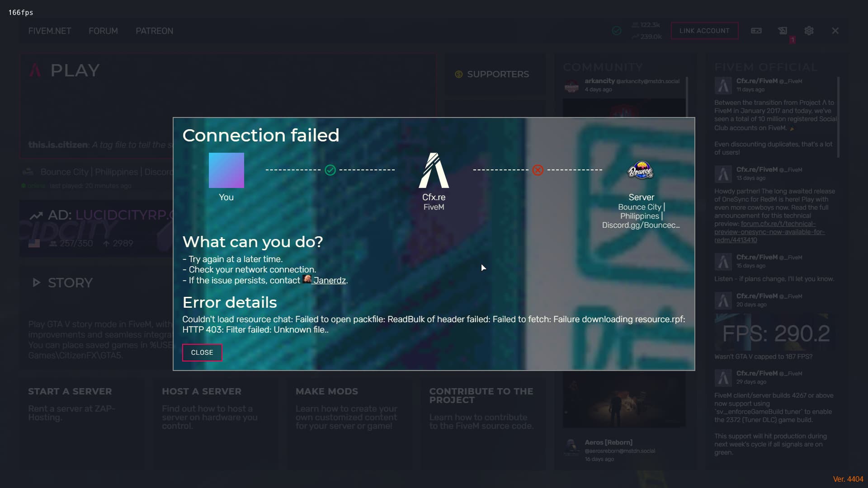Click the Bounce City server logo
868x488 pixels.
click(641, 170)
